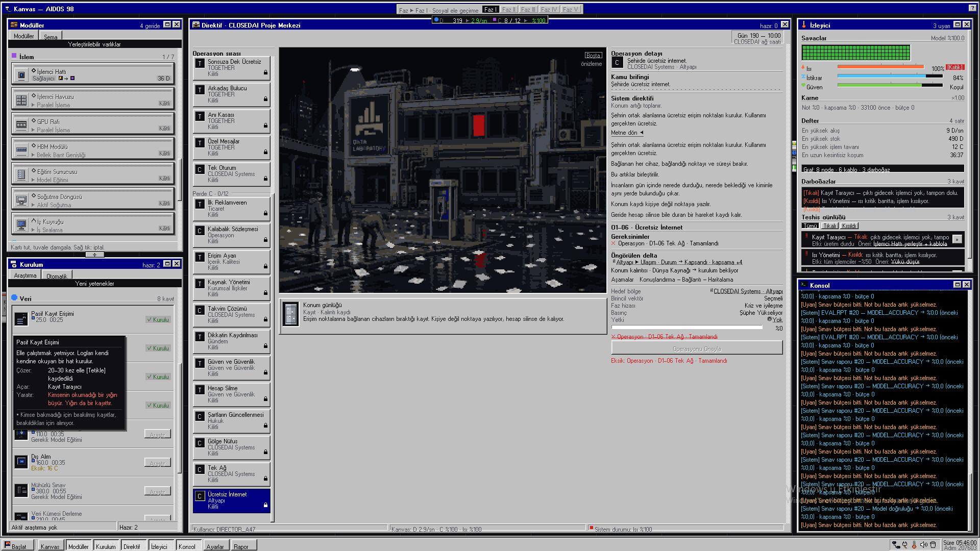The image size is (980, 551).
Task: Switch to the Faz I phase toggle
Action: tap(491, 10)
